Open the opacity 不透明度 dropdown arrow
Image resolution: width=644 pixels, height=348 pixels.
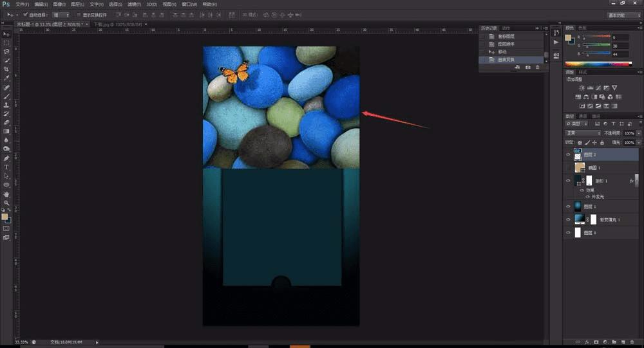(x=638, y=133)
